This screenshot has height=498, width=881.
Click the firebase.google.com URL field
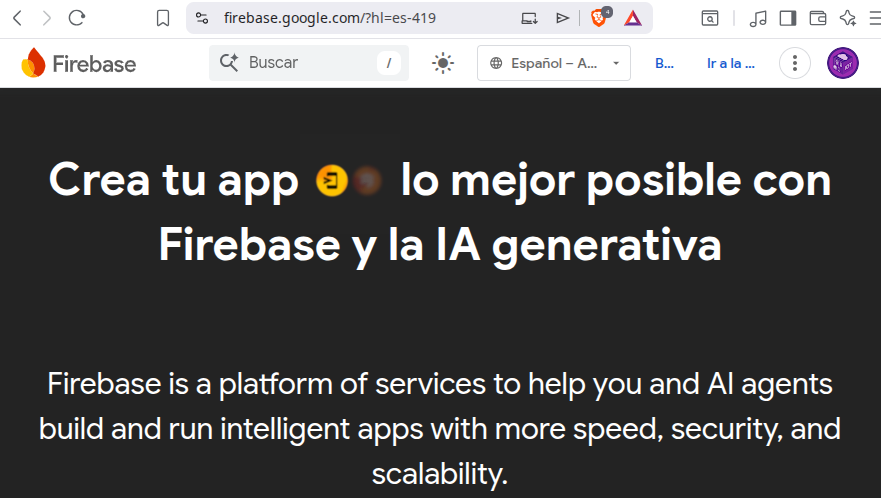(x=330, y=18)
